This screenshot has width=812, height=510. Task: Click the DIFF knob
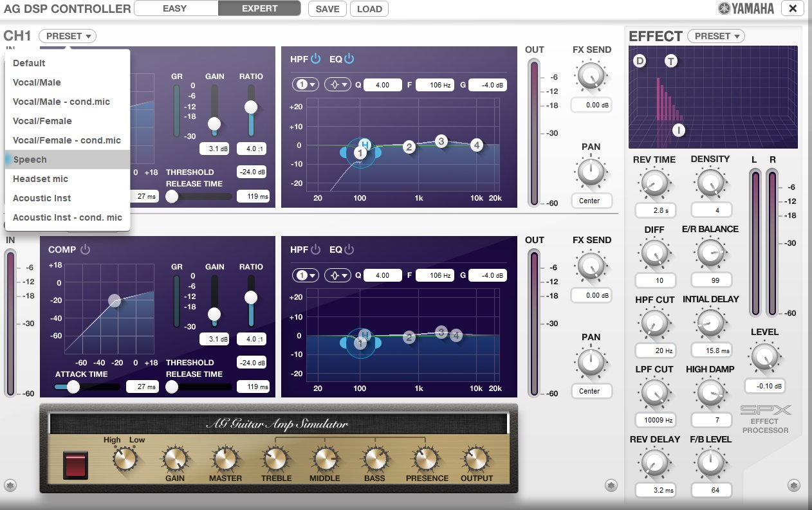654,255
